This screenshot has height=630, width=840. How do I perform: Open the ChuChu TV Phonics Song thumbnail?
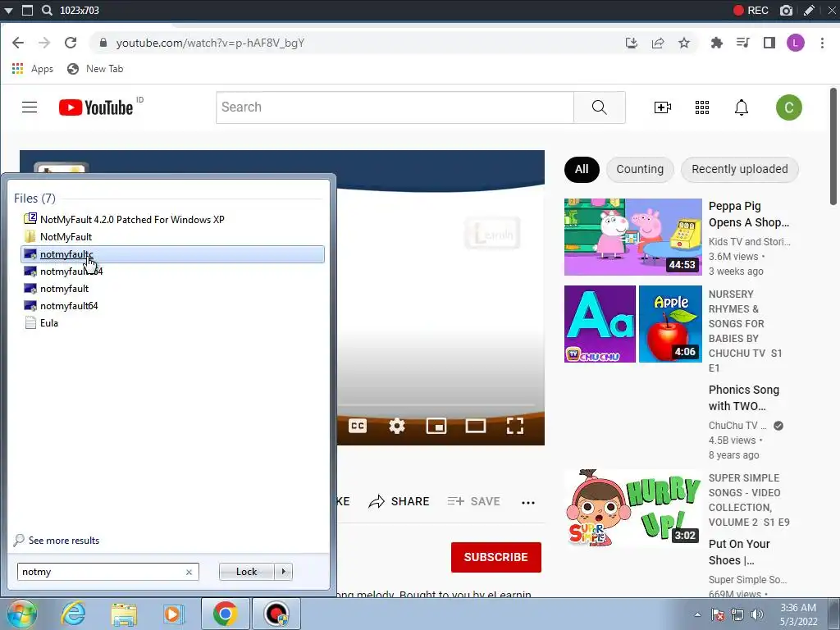(632, 324)
